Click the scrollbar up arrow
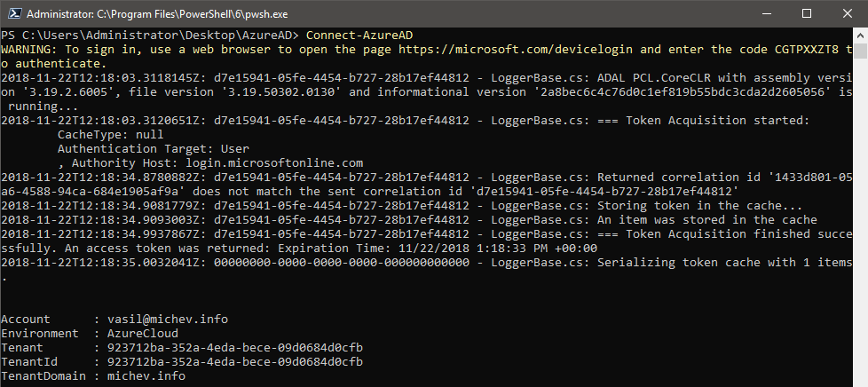 point(860,35)
